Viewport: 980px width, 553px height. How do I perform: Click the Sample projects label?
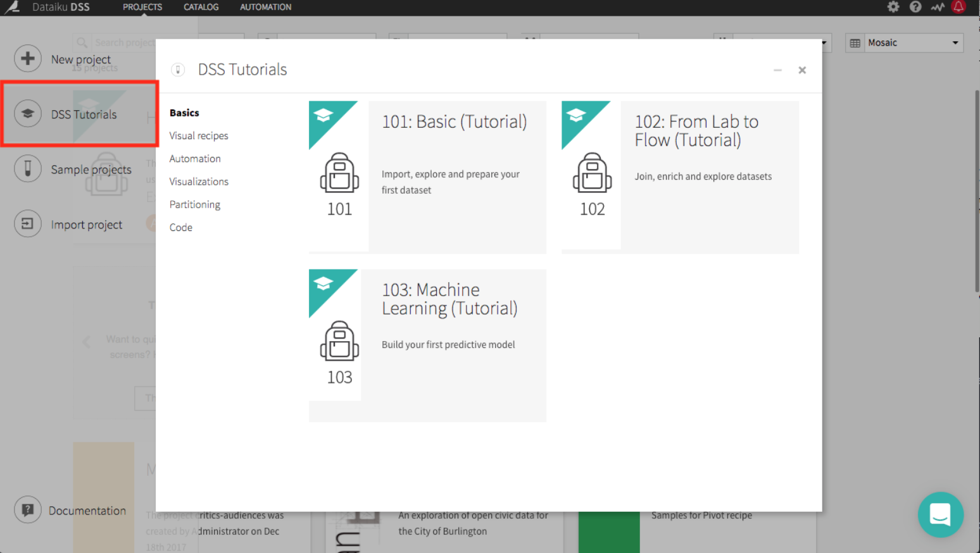coord(91,170)
